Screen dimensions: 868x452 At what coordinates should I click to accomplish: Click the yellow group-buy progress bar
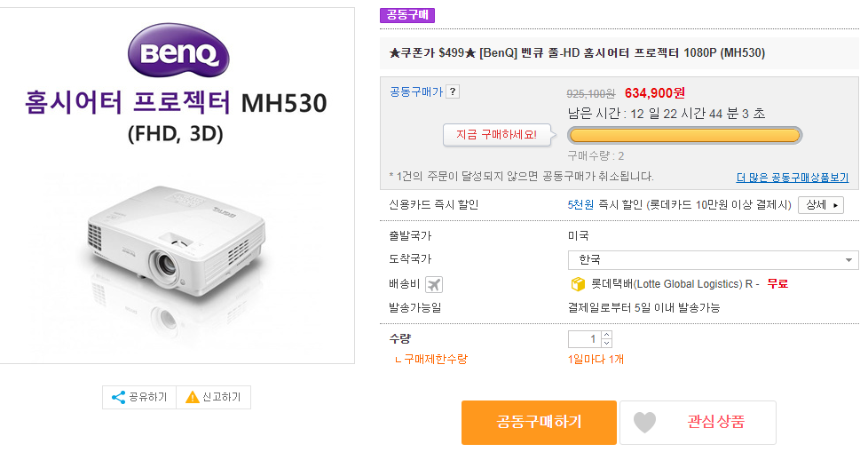pyautogui.click(x=684, y=135)
